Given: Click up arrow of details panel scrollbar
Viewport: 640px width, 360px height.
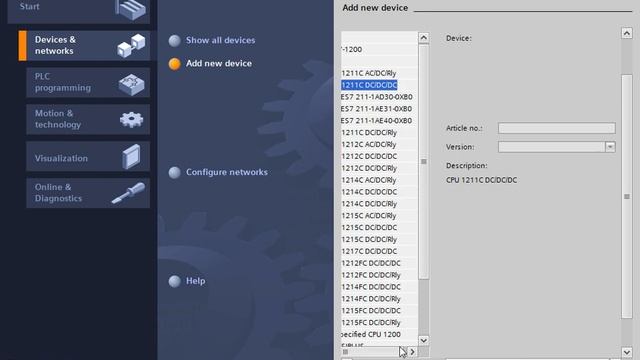Looking at the screenshot, I should pyautogui.click(x=627, y=33).
